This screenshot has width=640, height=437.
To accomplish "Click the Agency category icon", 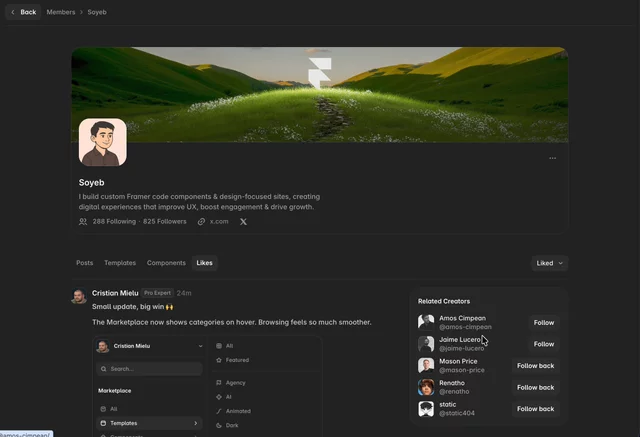I will point(219,383).
